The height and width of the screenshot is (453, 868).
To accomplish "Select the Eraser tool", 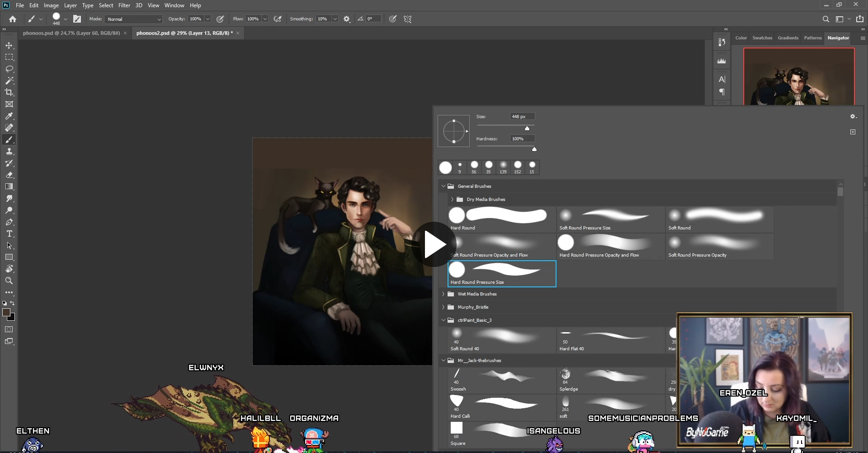I will click(9, 175).
